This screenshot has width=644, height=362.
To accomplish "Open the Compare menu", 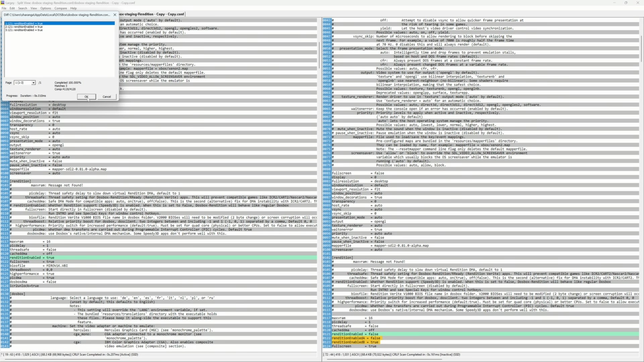I will pos(61,8).
